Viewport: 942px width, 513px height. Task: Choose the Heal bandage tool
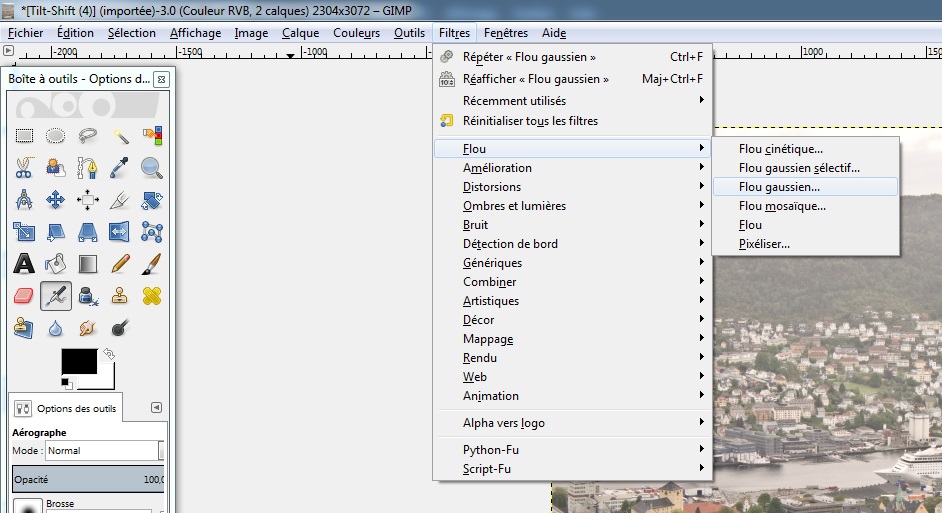152,296
